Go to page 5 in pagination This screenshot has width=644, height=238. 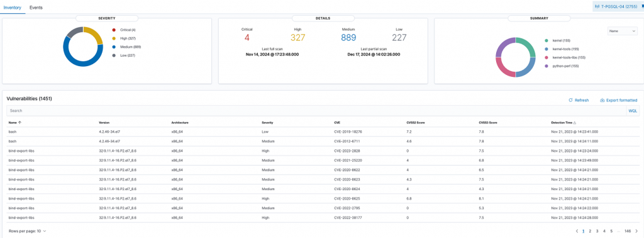click(611, 231)
